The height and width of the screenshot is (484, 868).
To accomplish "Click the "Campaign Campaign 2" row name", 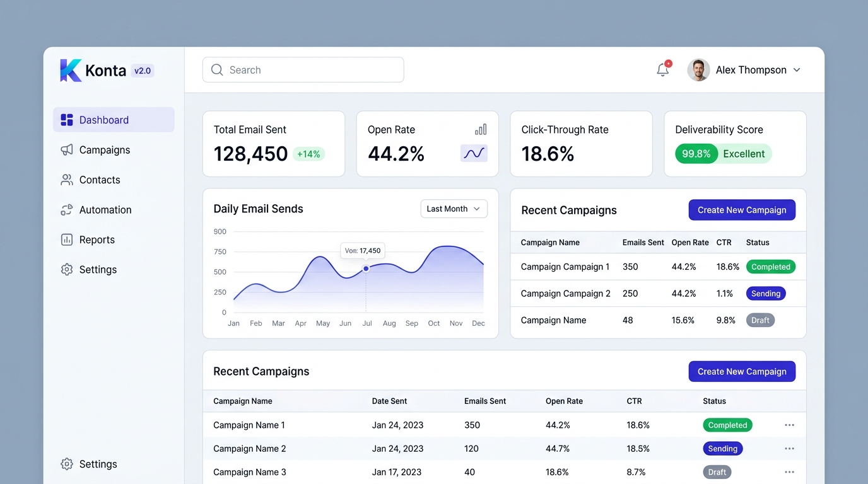I will click(x=566, y=294).
